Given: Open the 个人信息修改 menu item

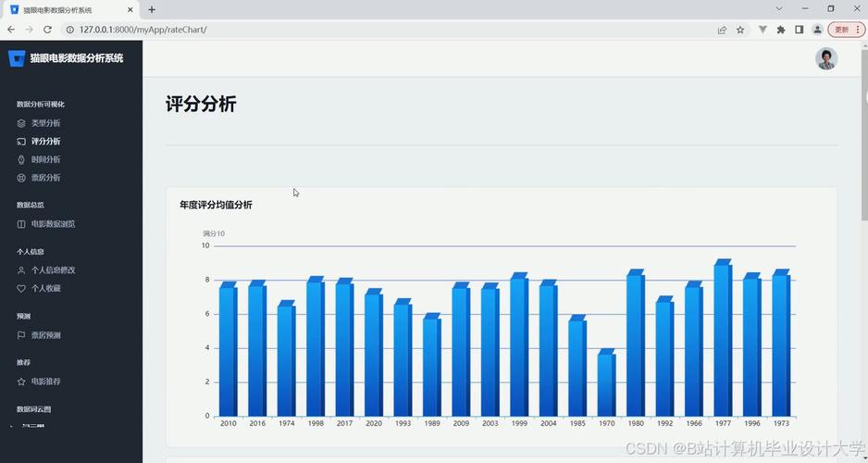Looking at the screenshot, I should pyautogui.click(x=53, y=270).
